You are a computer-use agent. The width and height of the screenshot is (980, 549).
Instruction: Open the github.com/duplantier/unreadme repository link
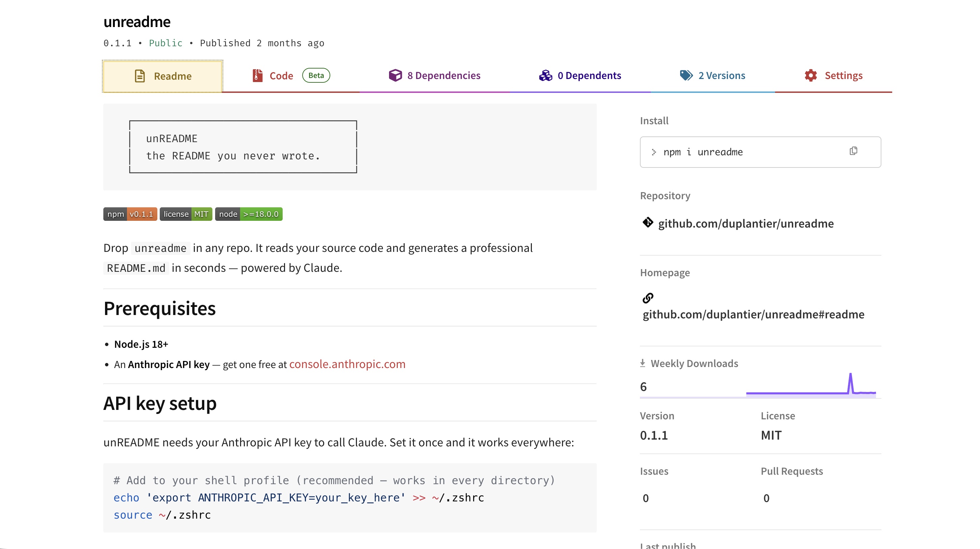(746, 223)
